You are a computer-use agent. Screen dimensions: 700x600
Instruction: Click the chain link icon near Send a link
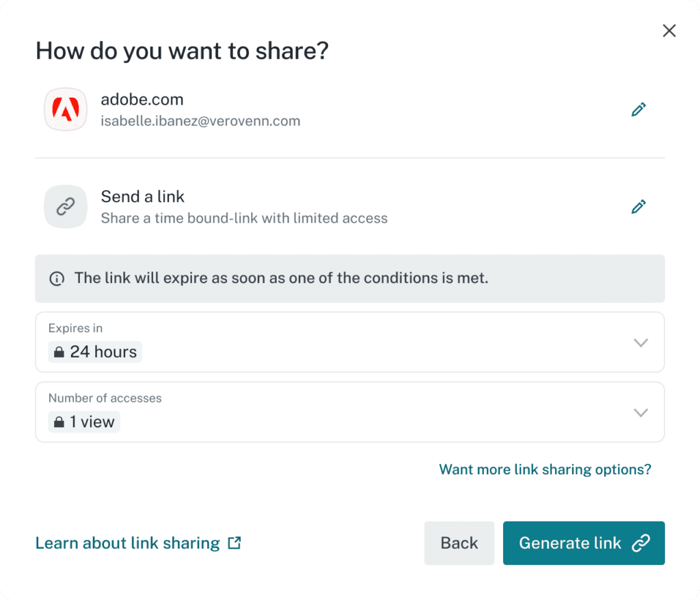point(65,206)
